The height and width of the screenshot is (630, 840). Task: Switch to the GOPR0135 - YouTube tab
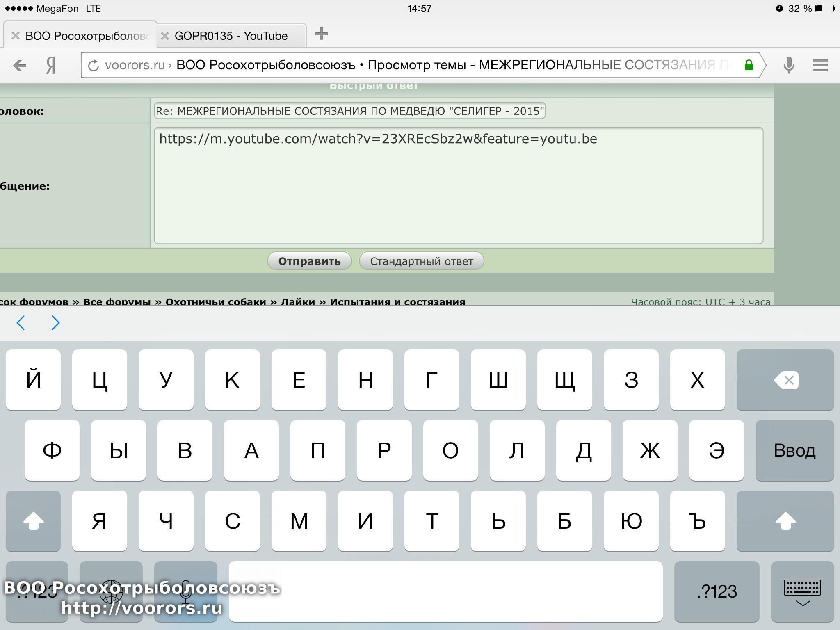[x=231, y=36]
